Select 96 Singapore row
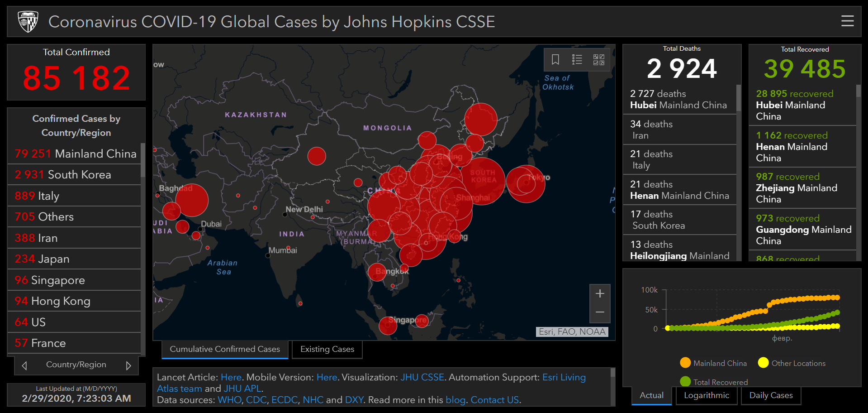Image resolution: width=868 pixels, height=413 pixels. pos(74,280)
